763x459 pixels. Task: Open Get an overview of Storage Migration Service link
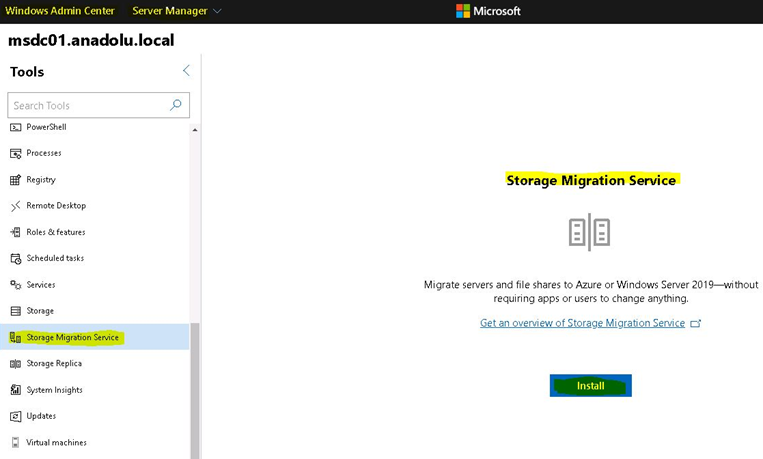point(582,323)
